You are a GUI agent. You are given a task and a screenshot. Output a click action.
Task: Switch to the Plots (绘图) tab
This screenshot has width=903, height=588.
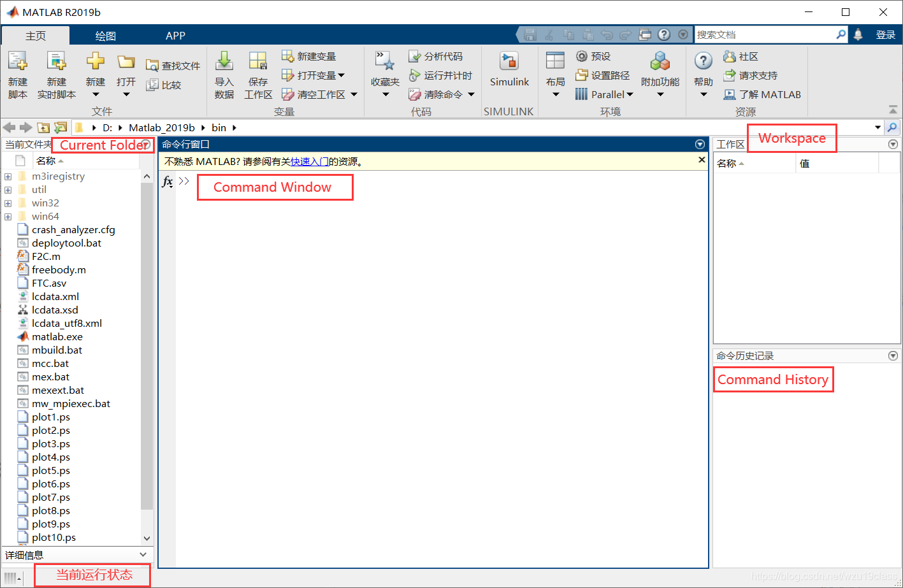tap(106, 36)
